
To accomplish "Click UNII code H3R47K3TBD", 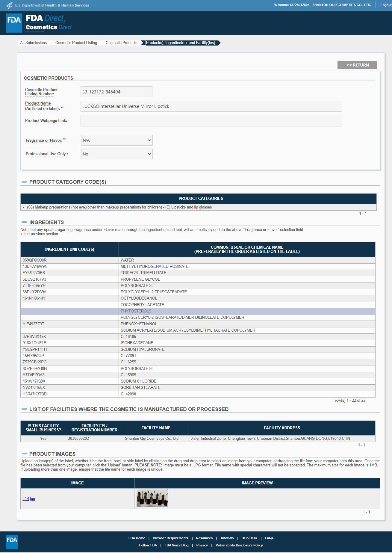I will click(34, 394).
